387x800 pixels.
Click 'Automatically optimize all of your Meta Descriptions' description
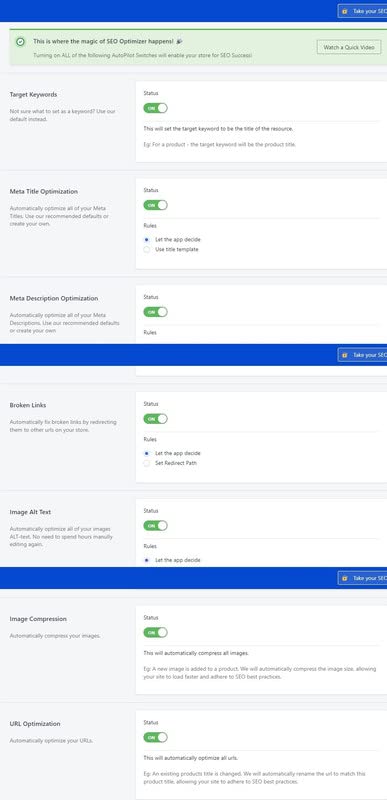[65, 323]
